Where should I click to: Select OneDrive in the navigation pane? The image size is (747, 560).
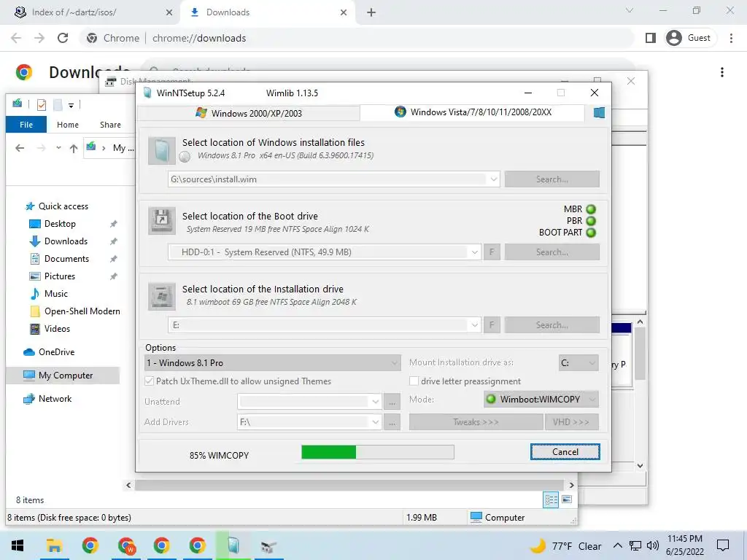pos(56,352)
